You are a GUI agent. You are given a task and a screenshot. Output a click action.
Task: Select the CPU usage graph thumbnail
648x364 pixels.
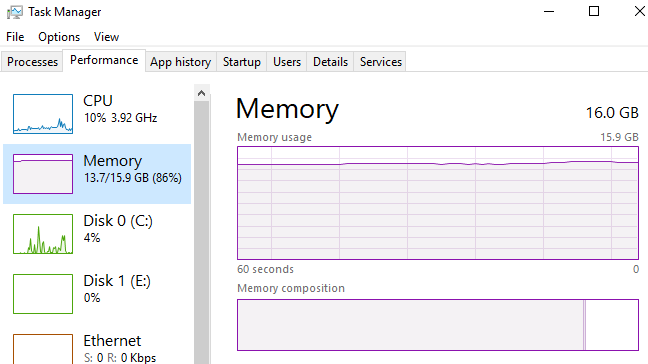[x=43, y=114]
